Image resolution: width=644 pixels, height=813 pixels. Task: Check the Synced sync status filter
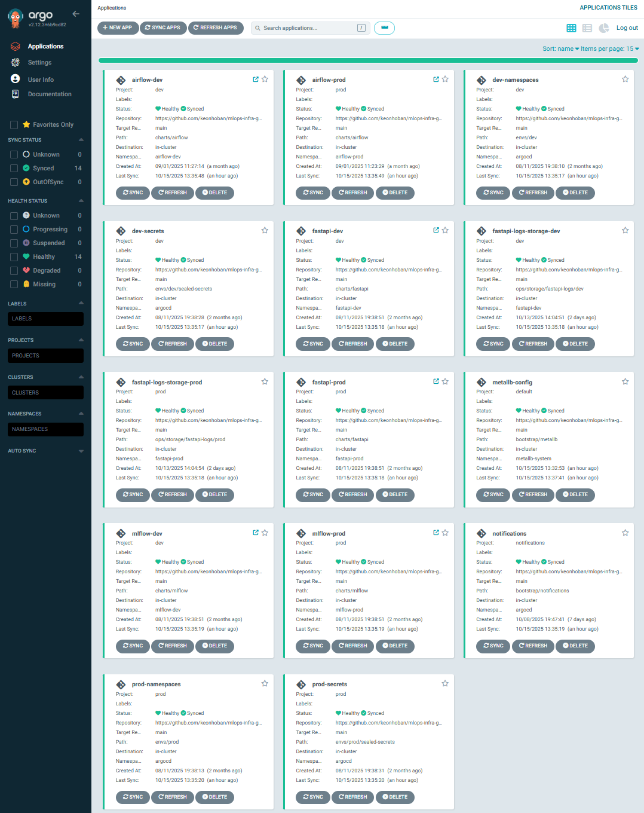(x=14, y=168)
